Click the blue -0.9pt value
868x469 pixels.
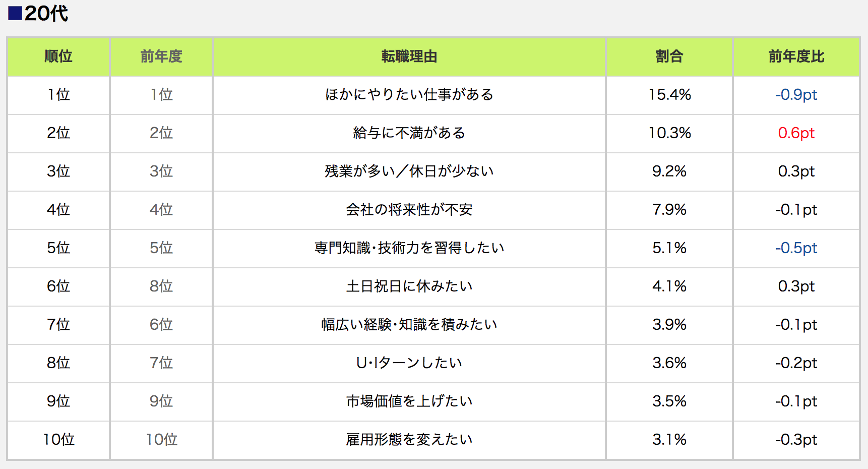click(796, 95)
